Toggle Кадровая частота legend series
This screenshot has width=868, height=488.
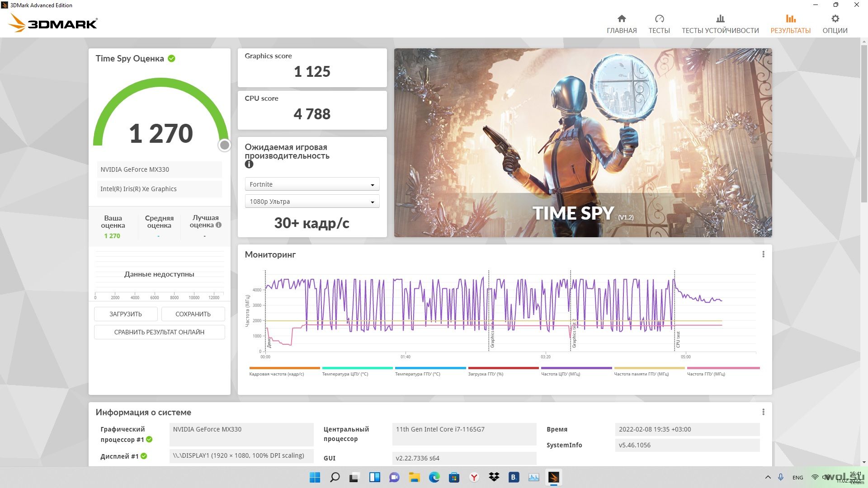284,372
